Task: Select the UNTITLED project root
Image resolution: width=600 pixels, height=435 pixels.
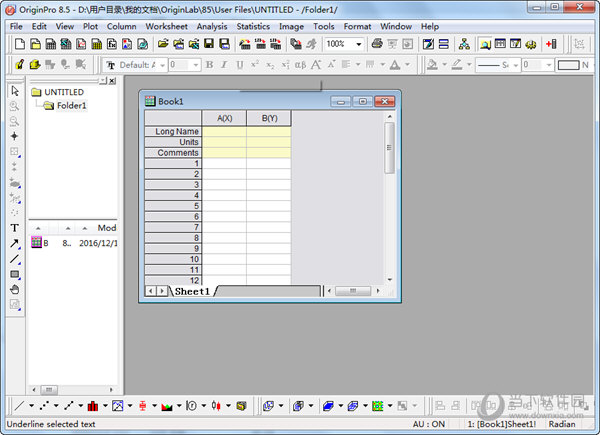Action: (x=64, y=92)
